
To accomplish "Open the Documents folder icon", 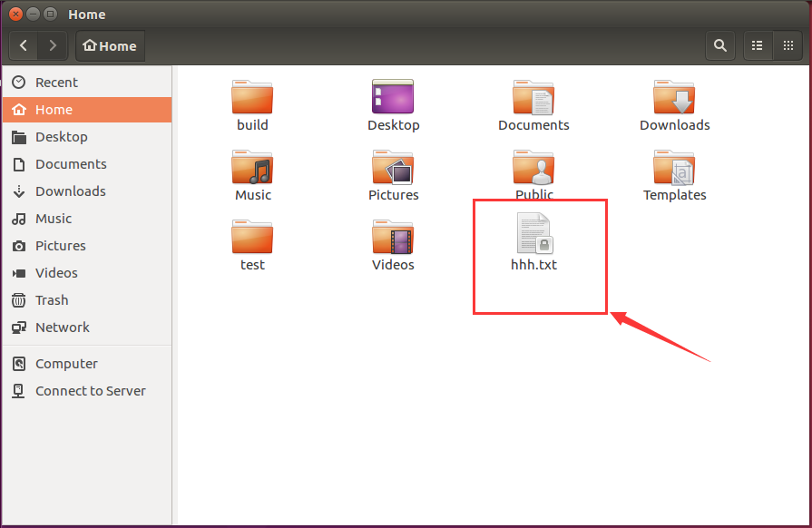I will [533, 97].
